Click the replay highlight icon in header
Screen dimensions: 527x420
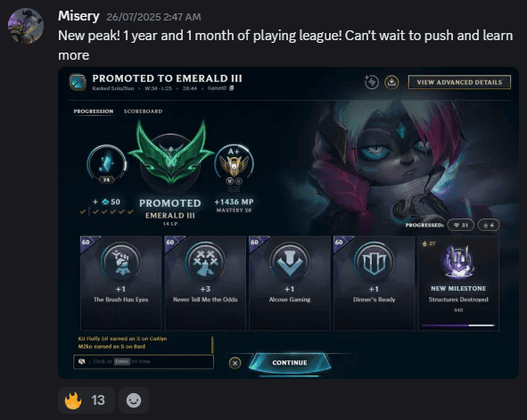pos(372,82)
